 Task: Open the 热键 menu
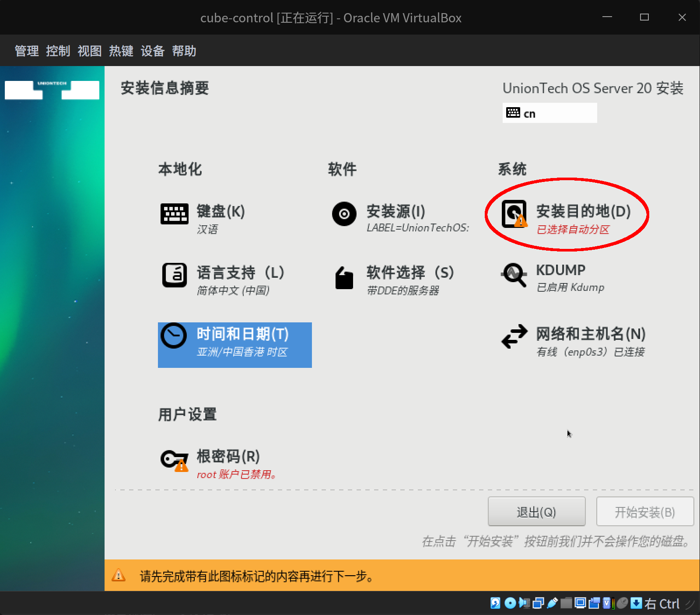click(121, 51)
